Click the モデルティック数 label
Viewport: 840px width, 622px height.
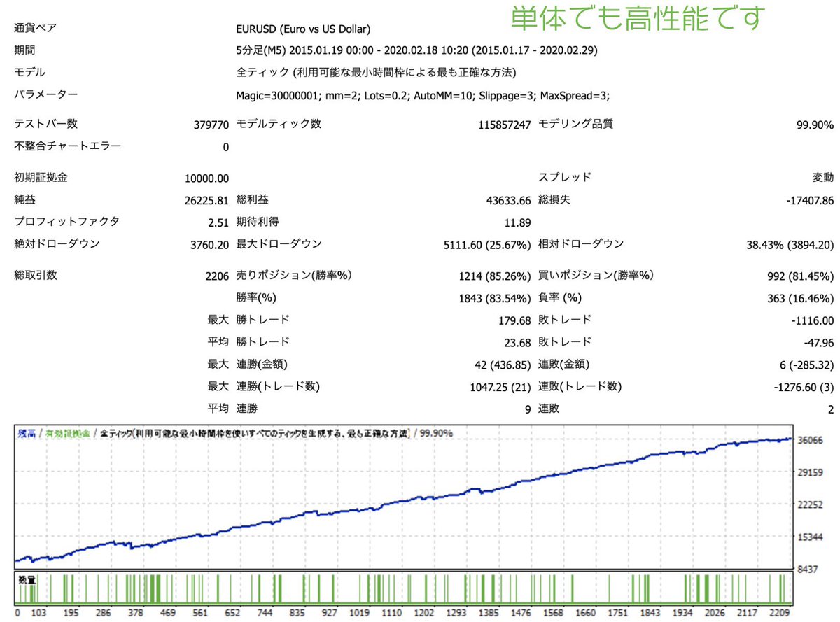[x=279, y=124]
